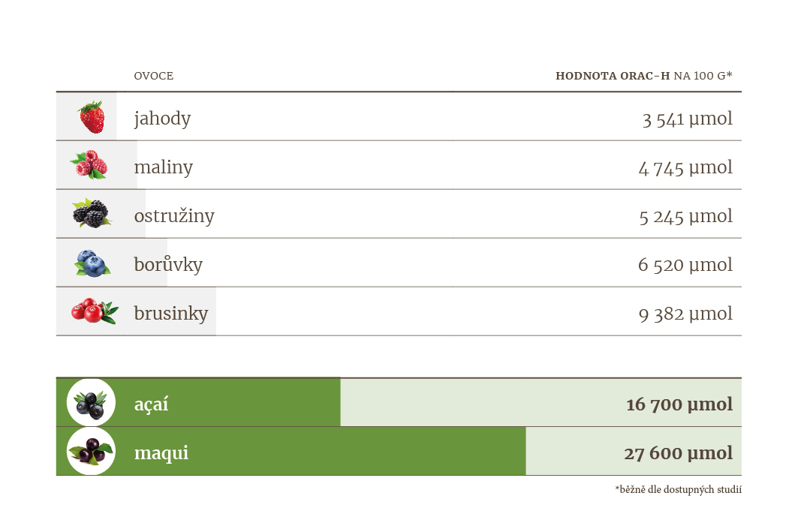Select the cranberry icon next to brusinky
This screenshot has width=798, height=532.
pyautogui.click(x=95, y=311)
